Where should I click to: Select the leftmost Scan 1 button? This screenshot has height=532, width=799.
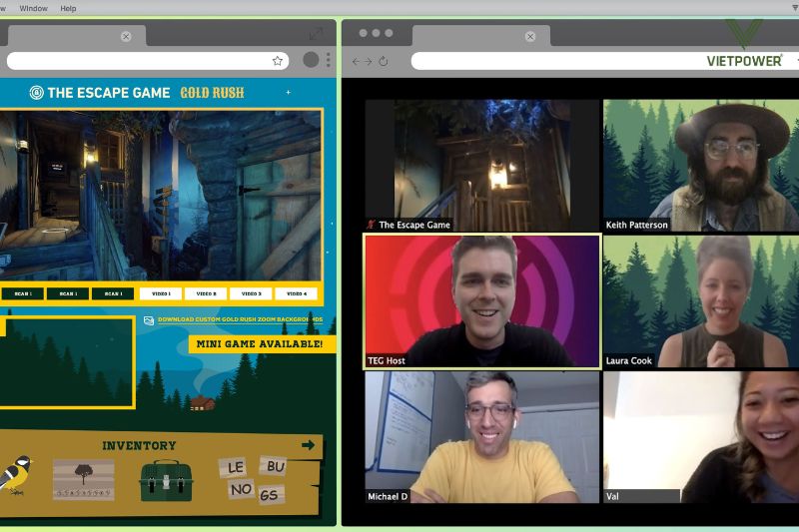[x=22, y=293]
